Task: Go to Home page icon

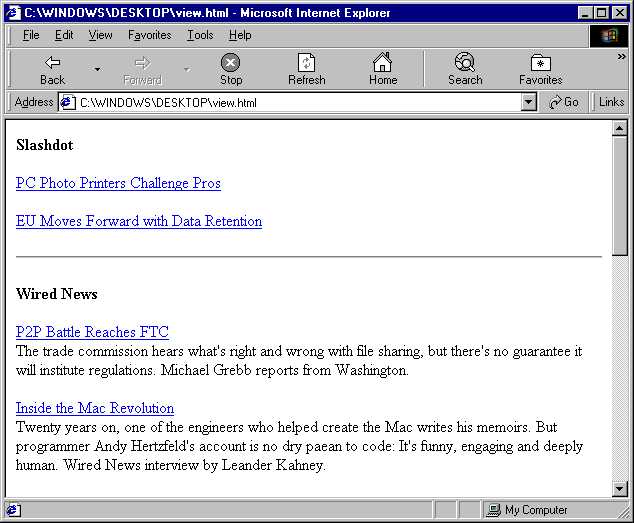Action: 382,63
